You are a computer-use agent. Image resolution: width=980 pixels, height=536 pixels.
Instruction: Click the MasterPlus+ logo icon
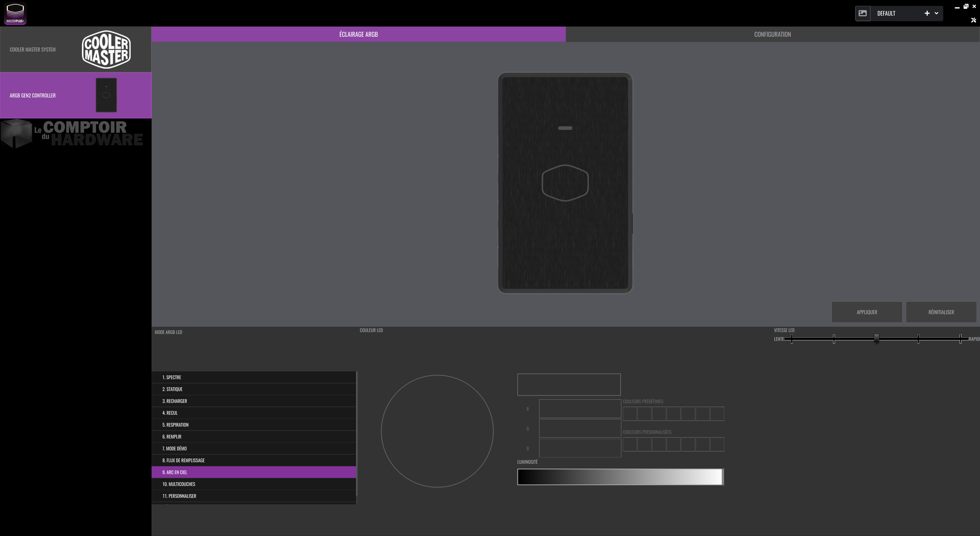pyautogui.click(x=15, y=13)
